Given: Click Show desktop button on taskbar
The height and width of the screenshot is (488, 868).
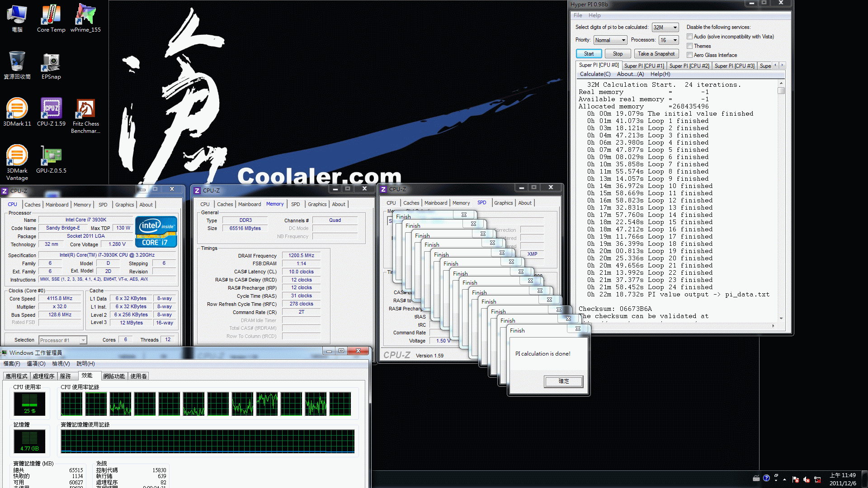Looking at the screenshot, I should [864, 479].
